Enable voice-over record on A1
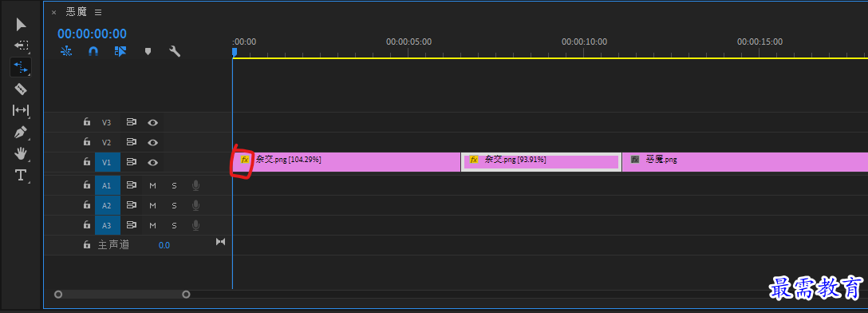The height and width of the screenshot is (313, 868). pos(195,185)
